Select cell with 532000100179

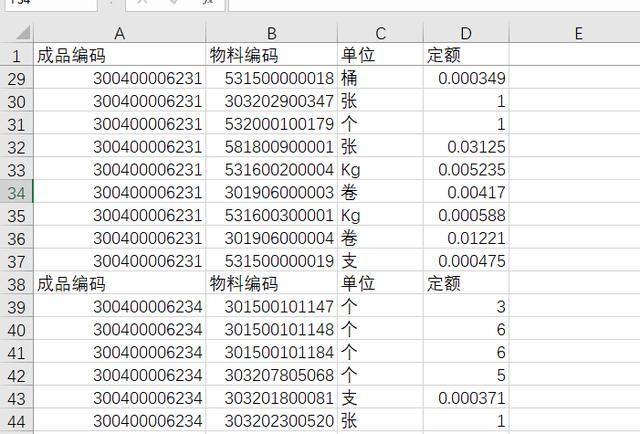pos(272,124)
